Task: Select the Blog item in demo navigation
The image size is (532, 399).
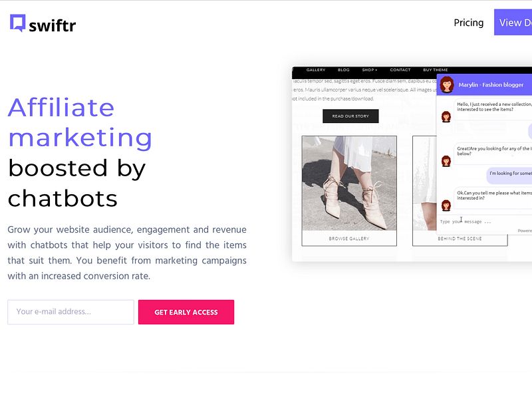Action: pos(344,70)
